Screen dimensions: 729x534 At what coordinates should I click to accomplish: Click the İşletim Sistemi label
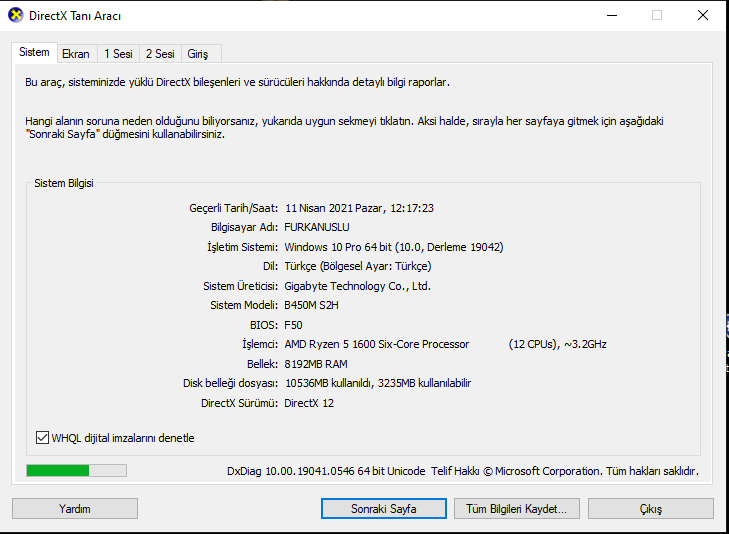242,247
